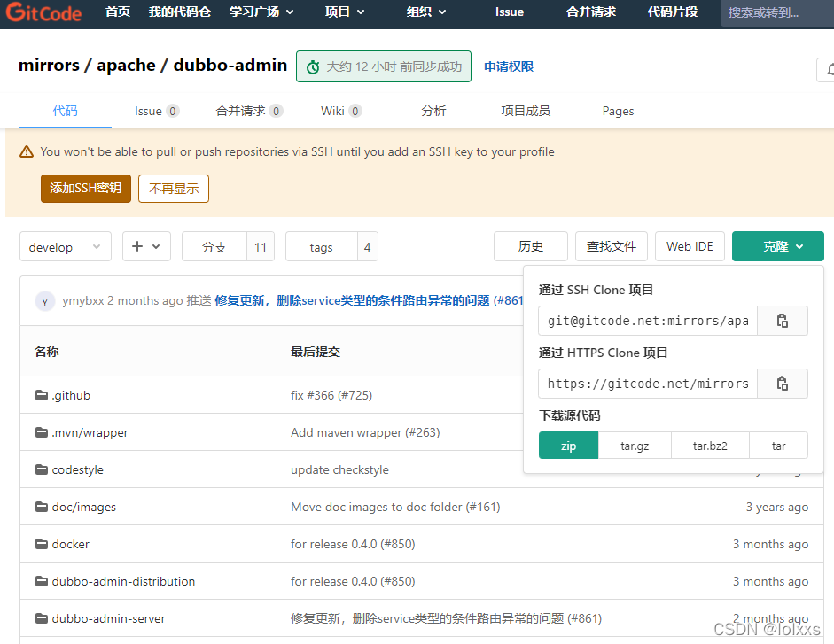The height and width of the screenshot is (644, 834).
Task: Click the .github folder icon
Action: tap(42, 395)
